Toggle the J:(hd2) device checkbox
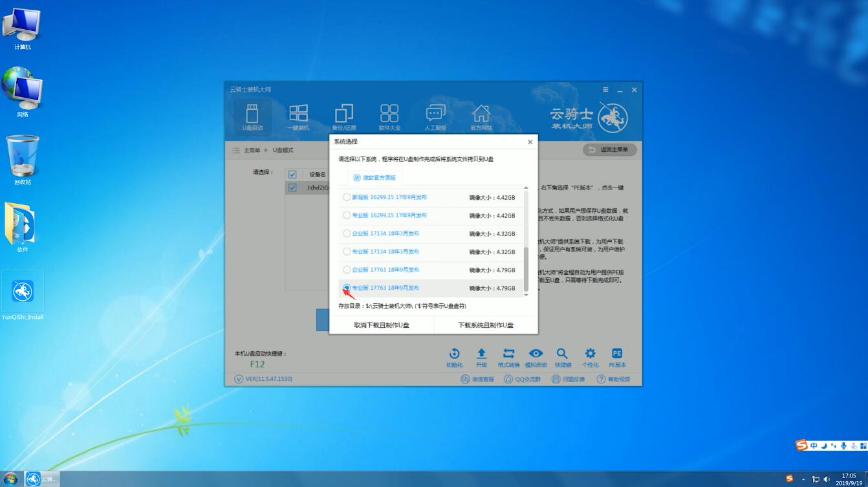868x487 pixels. 292,188
